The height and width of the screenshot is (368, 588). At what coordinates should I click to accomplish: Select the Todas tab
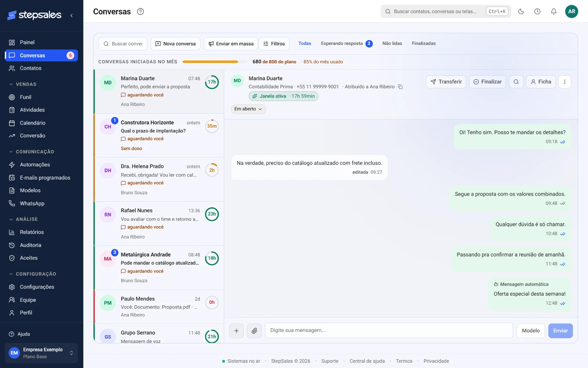(x=305, y=43)
